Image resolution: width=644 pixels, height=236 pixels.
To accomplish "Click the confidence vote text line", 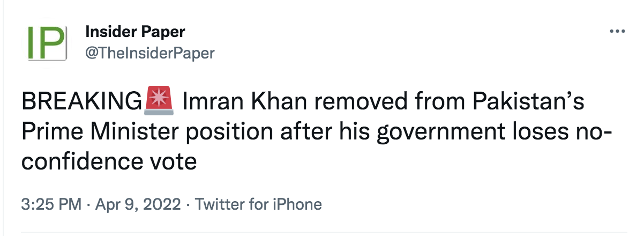I will click(x=109, y=160).
